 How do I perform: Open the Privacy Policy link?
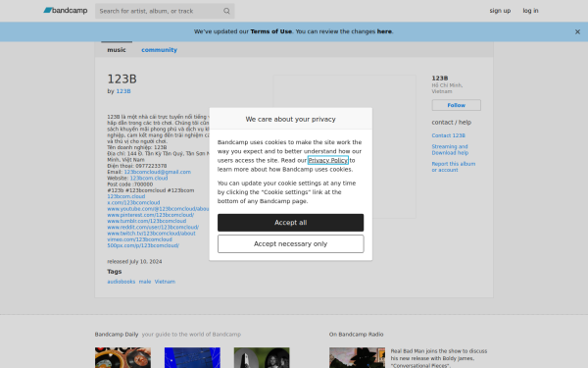[327, 160]
